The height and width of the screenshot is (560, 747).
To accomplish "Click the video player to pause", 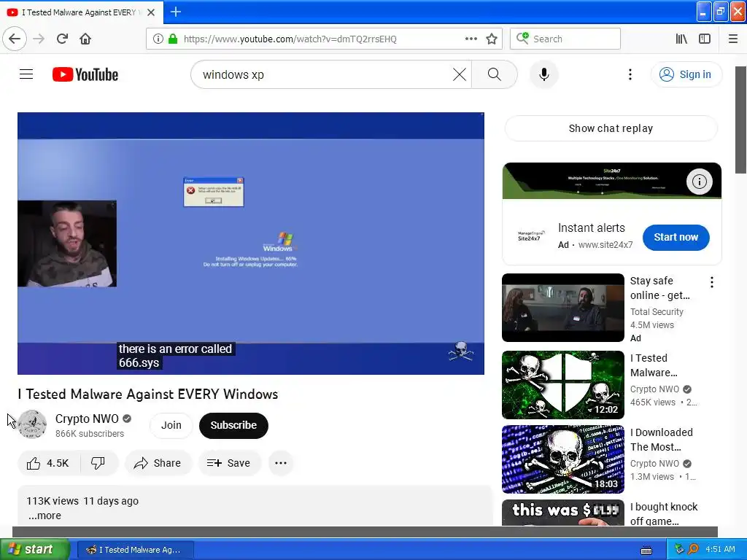I will [x=251, y=244].
